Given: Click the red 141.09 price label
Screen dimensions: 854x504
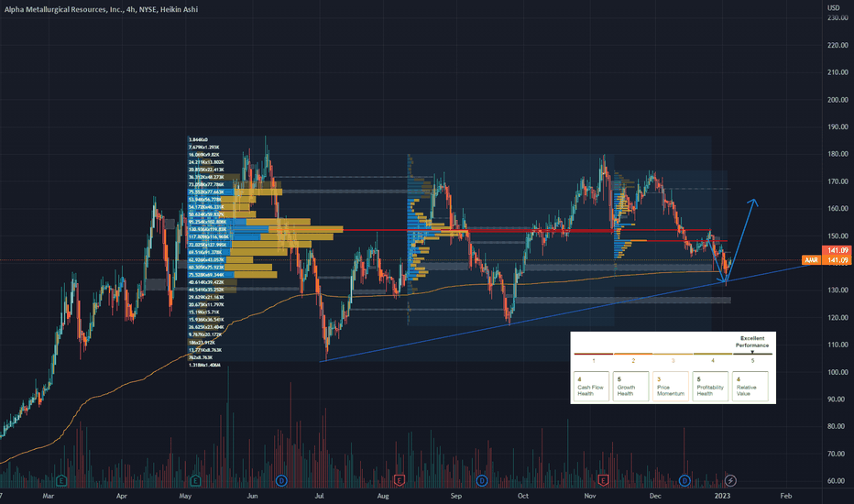Looking at the screenshot, I should pyautogui.click(x=838, y=251).
